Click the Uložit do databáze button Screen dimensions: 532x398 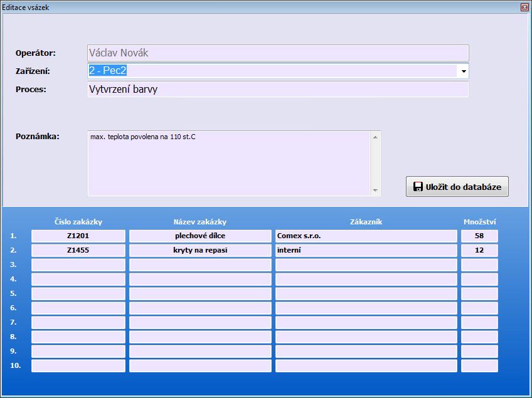(457, 186)
